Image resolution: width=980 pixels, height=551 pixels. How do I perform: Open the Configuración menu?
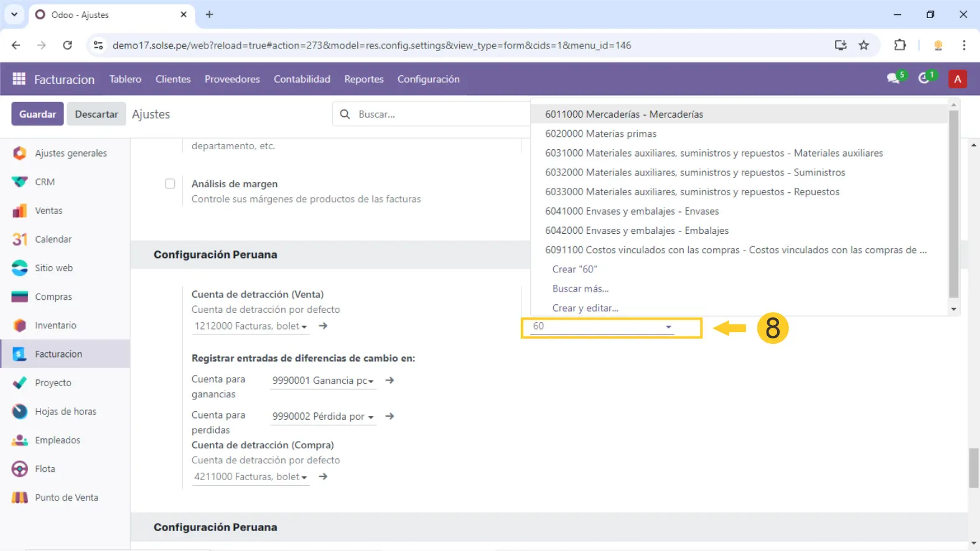(x=428, y=79)
